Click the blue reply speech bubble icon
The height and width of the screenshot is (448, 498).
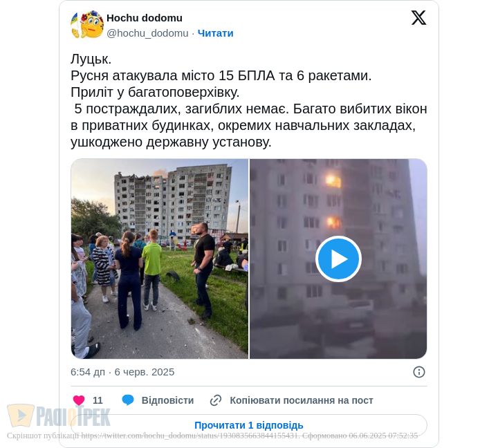coord(128,400)
